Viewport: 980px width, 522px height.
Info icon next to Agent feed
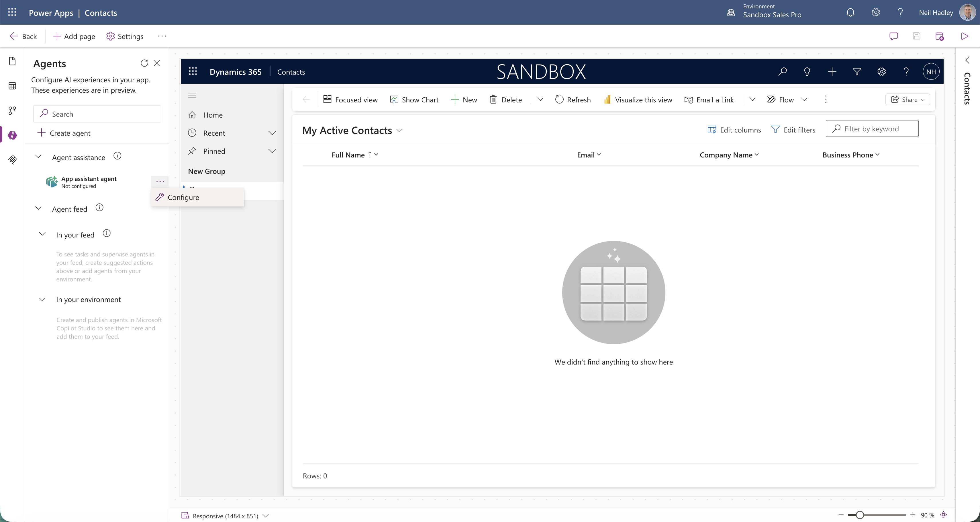click(99, 207)
